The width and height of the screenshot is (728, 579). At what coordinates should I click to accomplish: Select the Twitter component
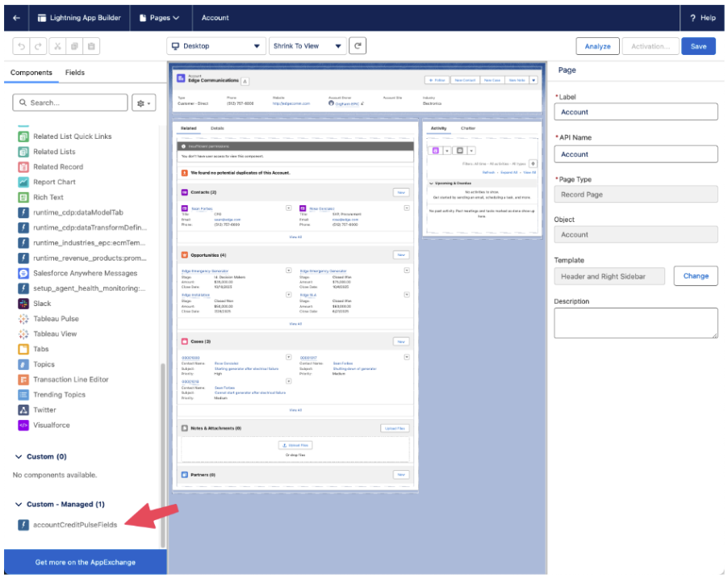(38, 410)
